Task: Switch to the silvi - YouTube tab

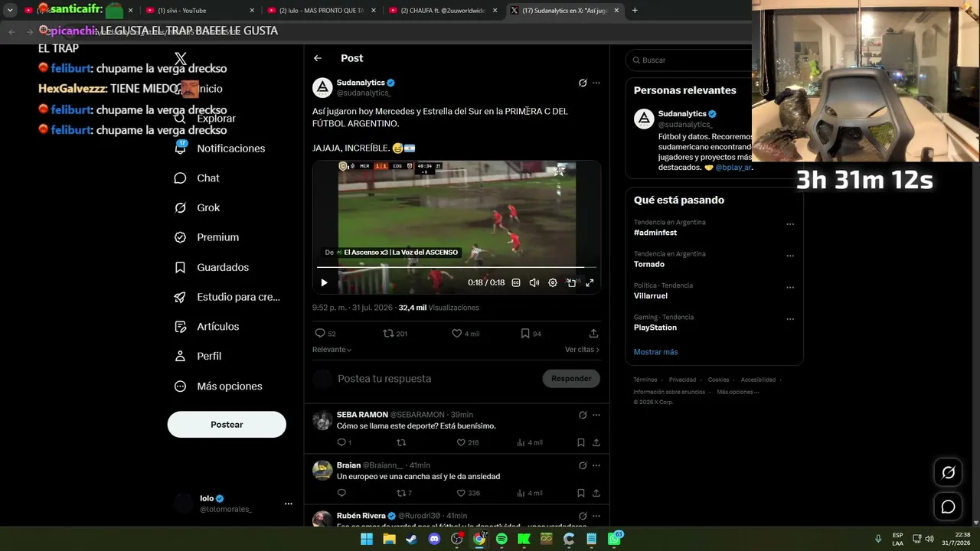Action: (199, 11)
